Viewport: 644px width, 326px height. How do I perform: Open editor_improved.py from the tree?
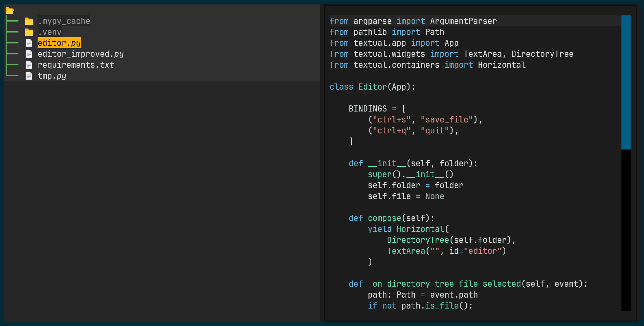(80, 54)
